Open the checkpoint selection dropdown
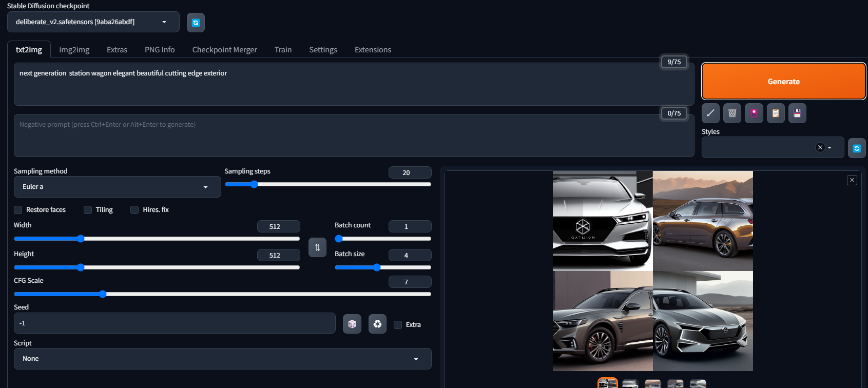Image resolution: width=868 pixels, height=388 pixels. 93,22
